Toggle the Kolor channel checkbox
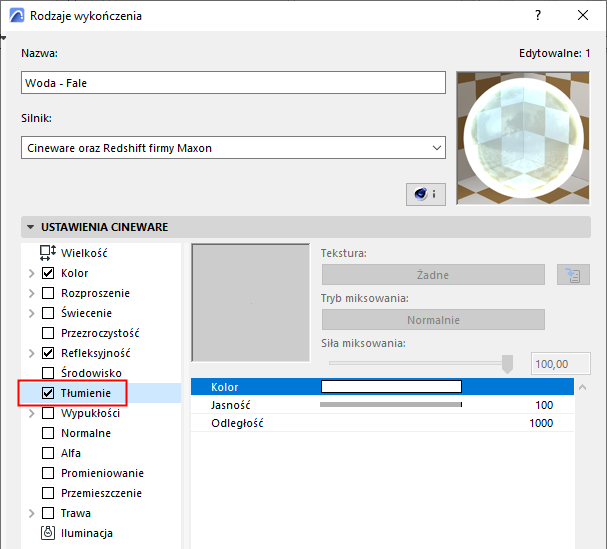This screenshot has height=549, width=607. click(48, 273)
